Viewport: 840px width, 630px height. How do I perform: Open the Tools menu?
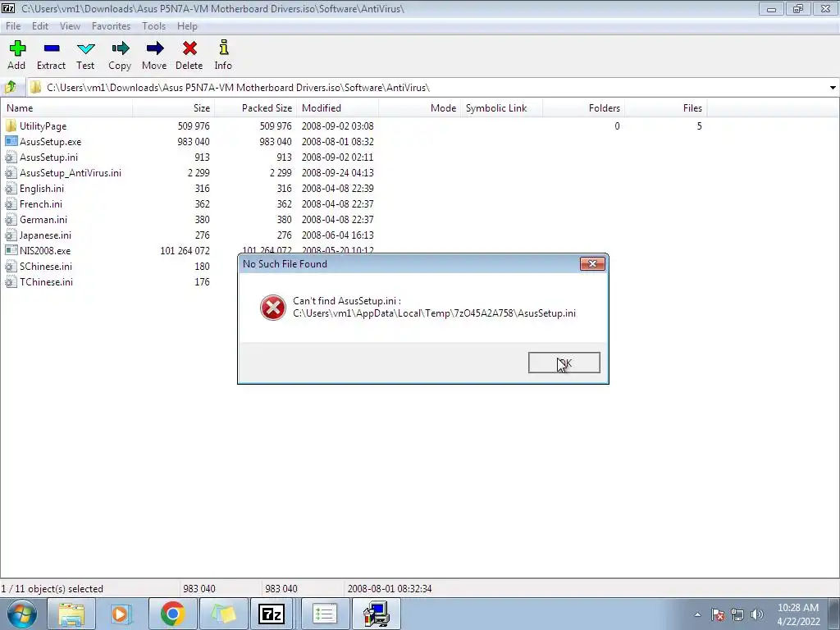(x=153, y=25)
